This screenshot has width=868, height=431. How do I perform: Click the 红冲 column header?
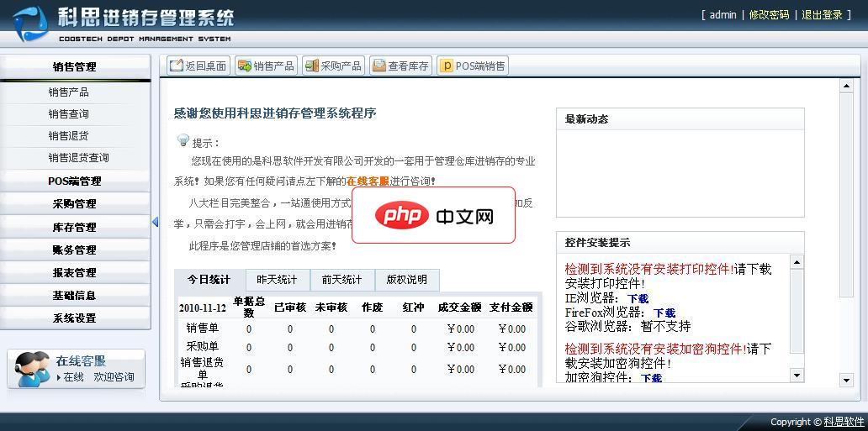(x=414, y=307)
